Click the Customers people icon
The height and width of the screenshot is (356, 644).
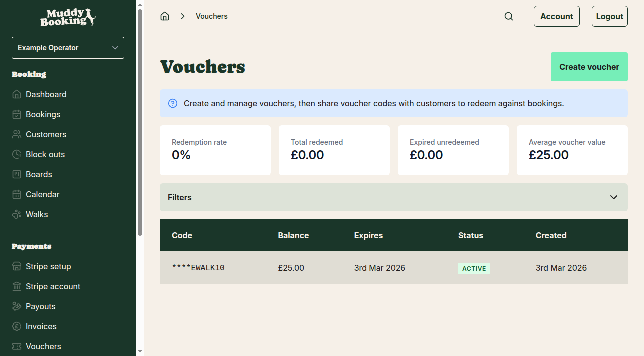pos(16,134)
